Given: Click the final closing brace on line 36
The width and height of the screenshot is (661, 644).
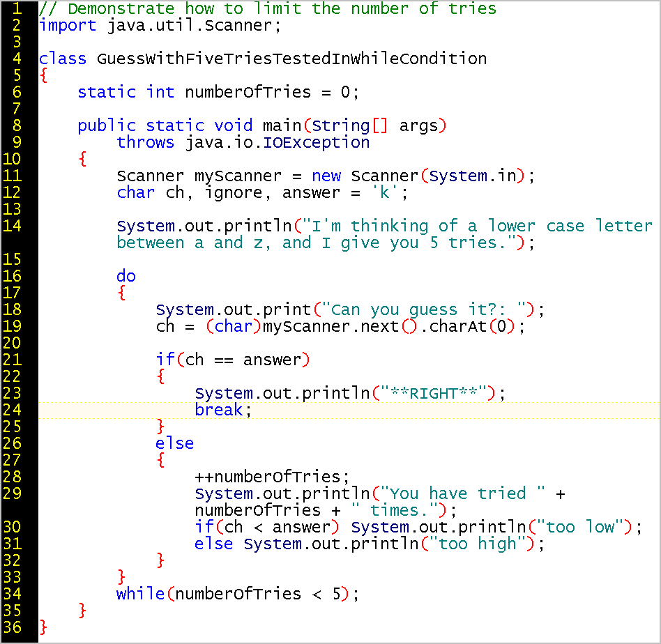Looking at the screenshot, I should tap(43, 627).
